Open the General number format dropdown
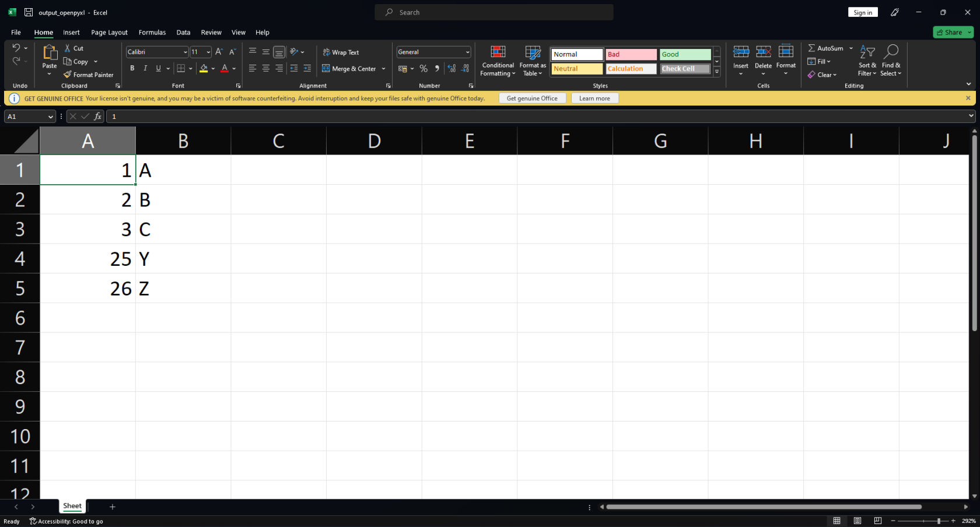The height and width of the screenshot is (527, 980). point(468,52)
